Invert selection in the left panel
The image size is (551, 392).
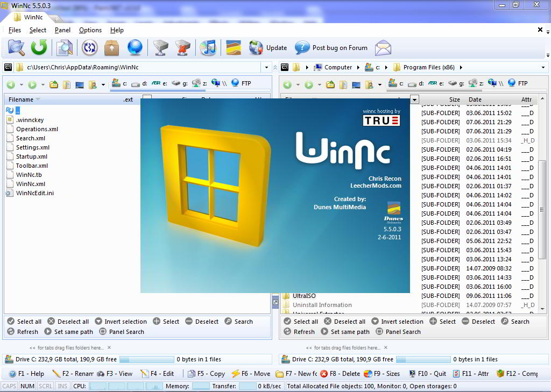tap(121, 321)
